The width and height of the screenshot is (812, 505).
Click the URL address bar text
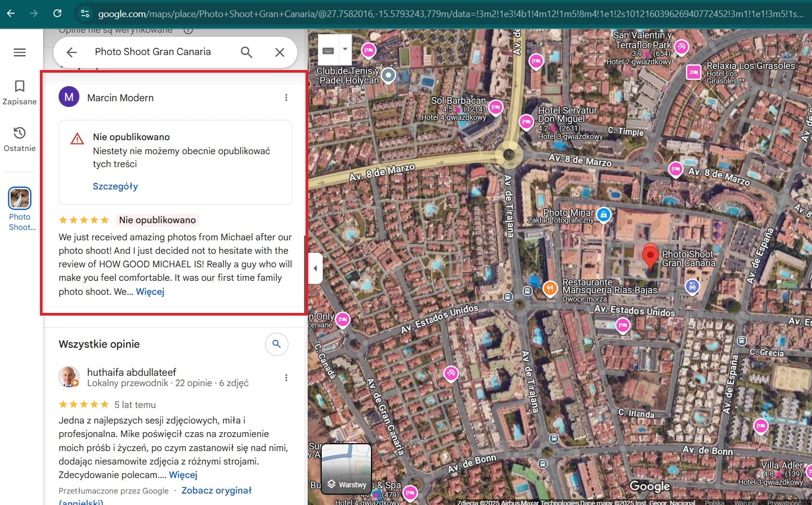[450, 14]
